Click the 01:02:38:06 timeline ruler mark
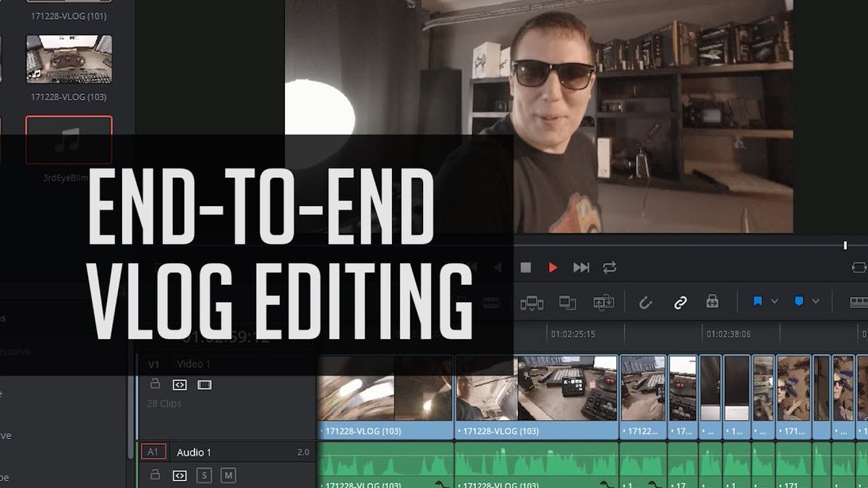The height and width of the screenshot is (488, 868). click(728, 335)
